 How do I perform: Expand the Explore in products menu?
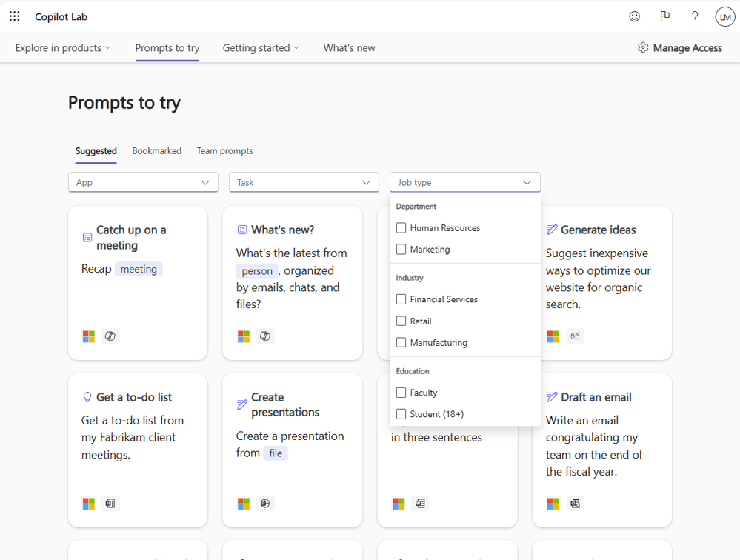[x=63, y=47]
